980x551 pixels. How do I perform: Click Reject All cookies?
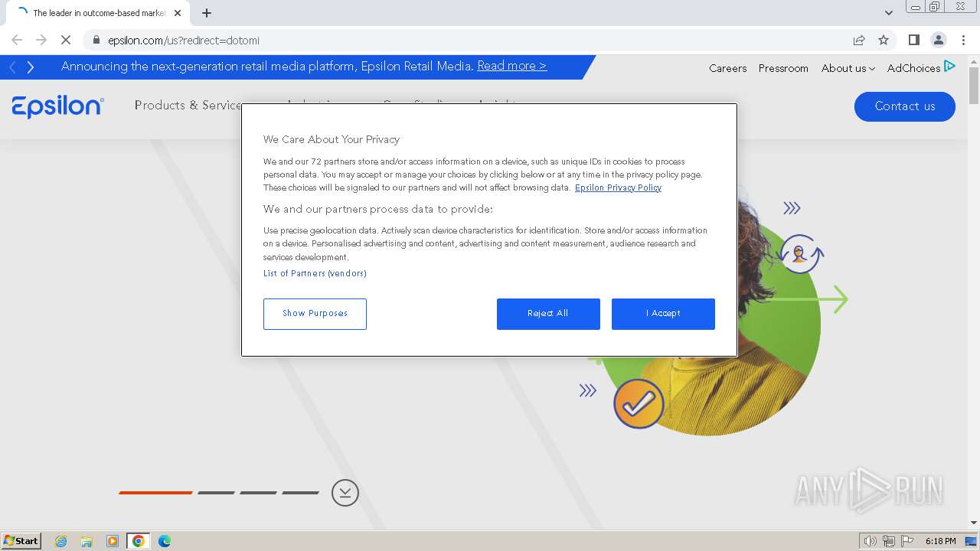point(548,314)
